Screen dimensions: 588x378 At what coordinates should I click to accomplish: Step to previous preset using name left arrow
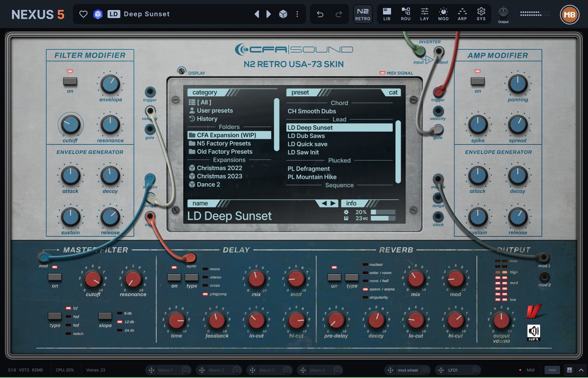(x=324, y=203)
